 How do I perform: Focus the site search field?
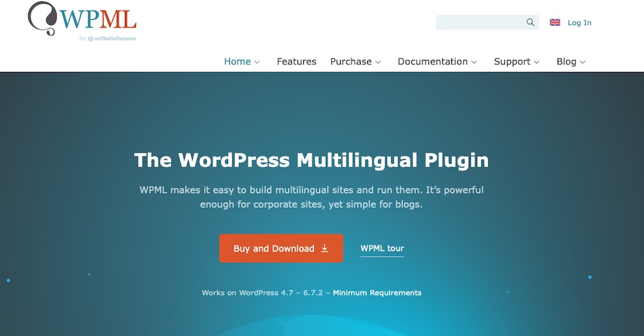tap(488, 22)
